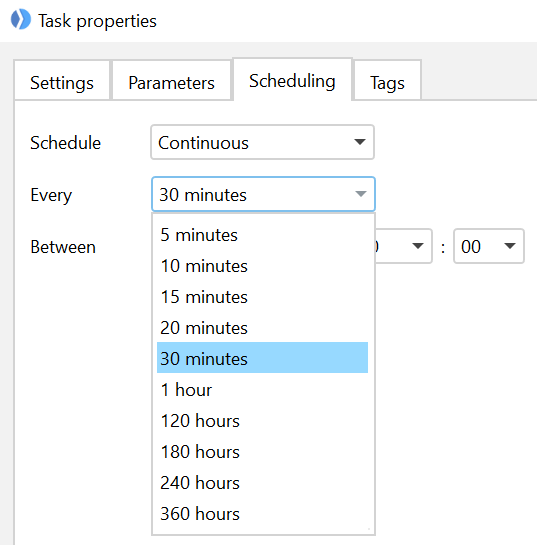Pick the 180 hours option
The image size is (537, 545).
point(262,452)
